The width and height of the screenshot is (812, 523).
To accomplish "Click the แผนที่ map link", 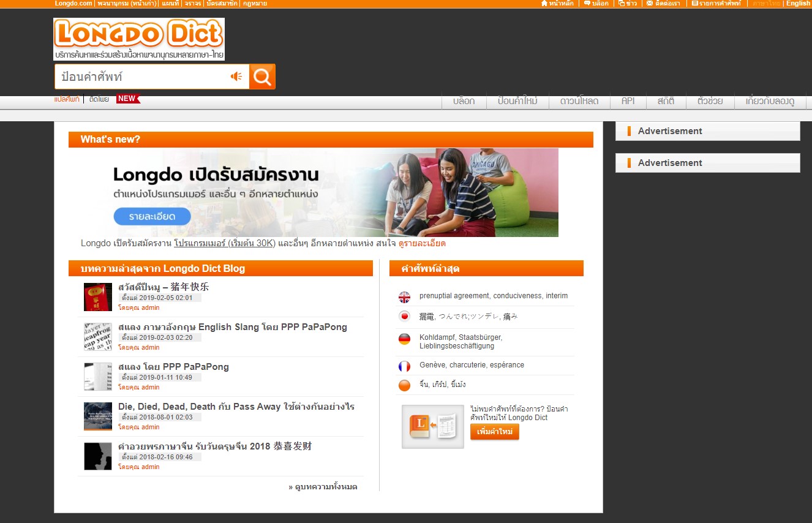I will pyautogui.click(x=170, y=4).
